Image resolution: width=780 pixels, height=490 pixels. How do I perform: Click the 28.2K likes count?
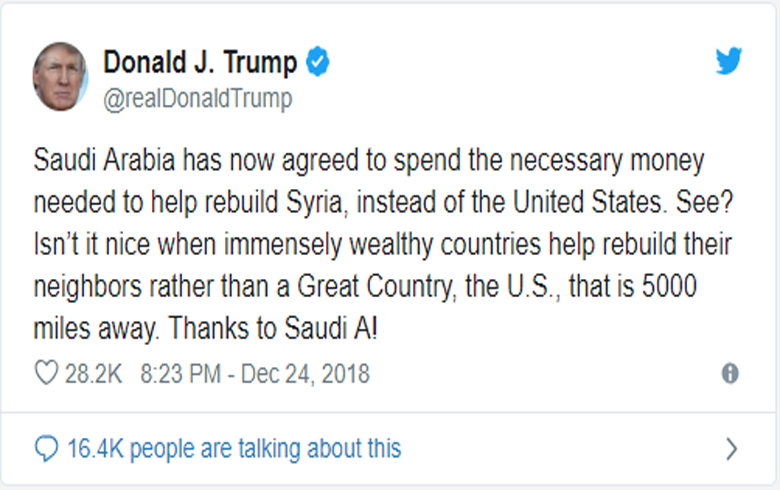click(x=93, y=374)
